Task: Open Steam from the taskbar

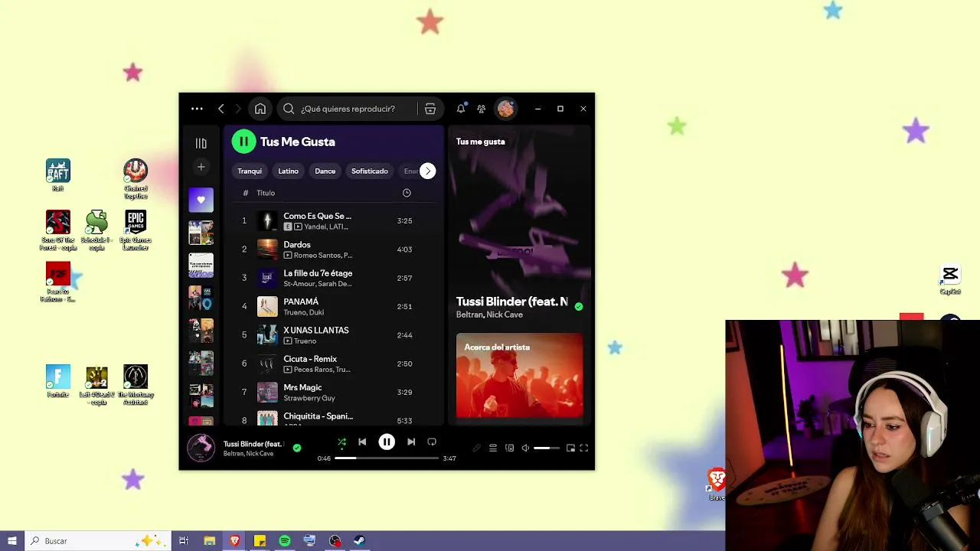Action: coord(359,541)
